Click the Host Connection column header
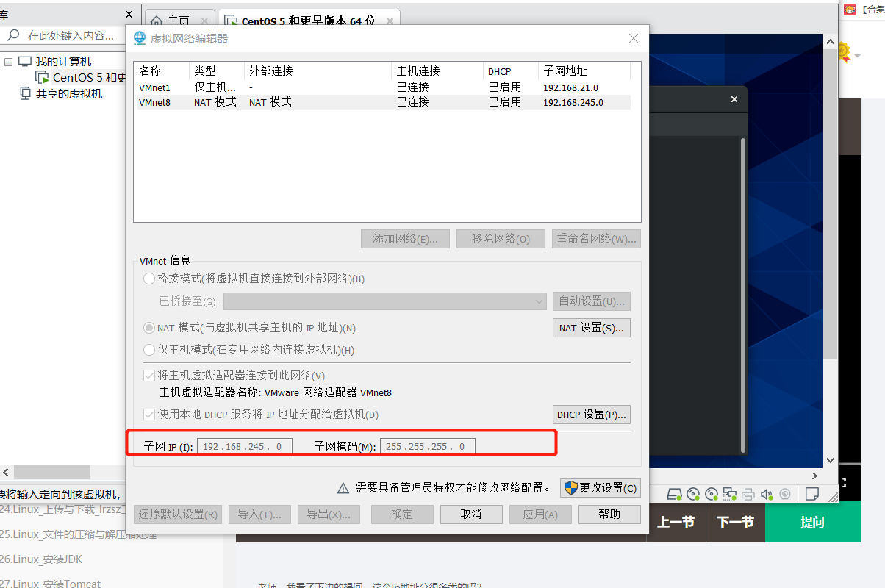Screen dimensions: 885x588 pos(437,71)
